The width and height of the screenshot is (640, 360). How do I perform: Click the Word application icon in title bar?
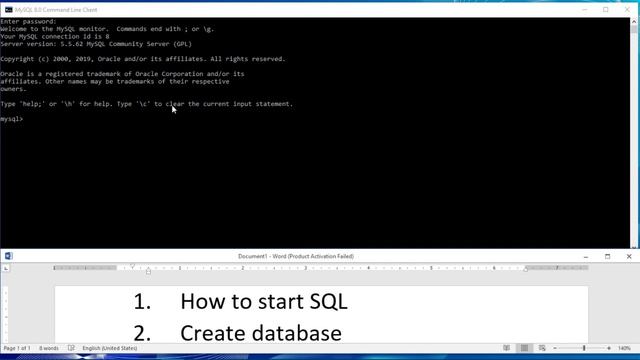pyautogui.click(x=9, y=256)
